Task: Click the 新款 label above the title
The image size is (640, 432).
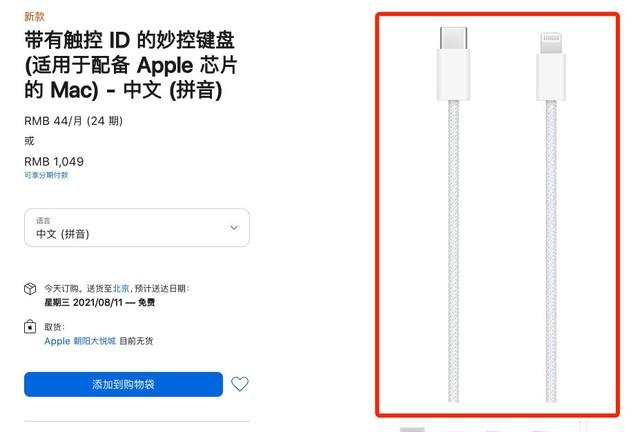Action: (34, 16)
